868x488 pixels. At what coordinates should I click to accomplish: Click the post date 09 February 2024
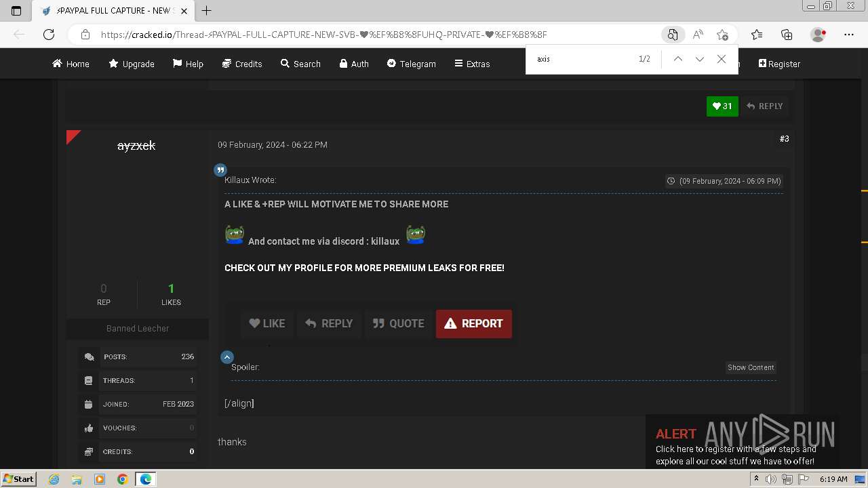273,145
